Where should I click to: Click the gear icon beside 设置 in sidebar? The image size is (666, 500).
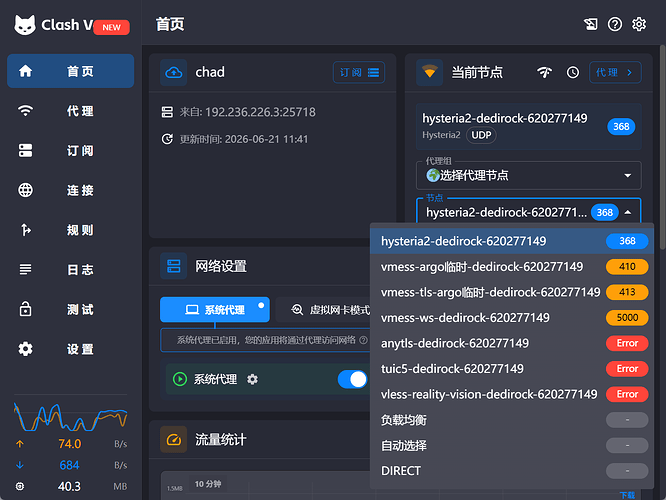pyautogui.click(x=25, y=349)
